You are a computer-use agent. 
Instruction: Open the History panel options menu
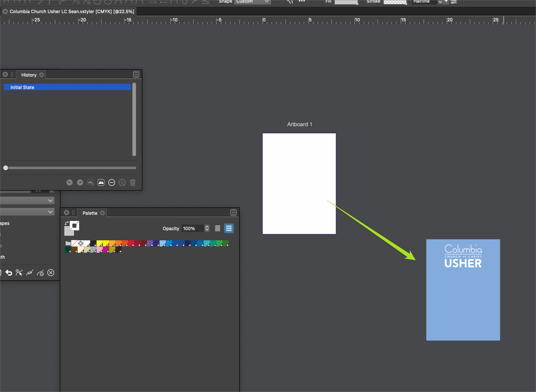click(x=136, y=74)
